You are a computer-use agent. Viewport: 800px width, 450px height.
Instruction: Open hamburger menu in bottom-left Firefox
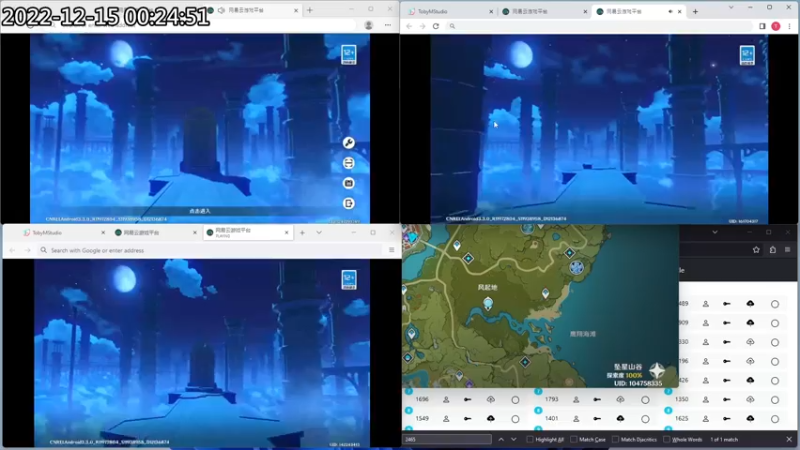click(391, 251)
